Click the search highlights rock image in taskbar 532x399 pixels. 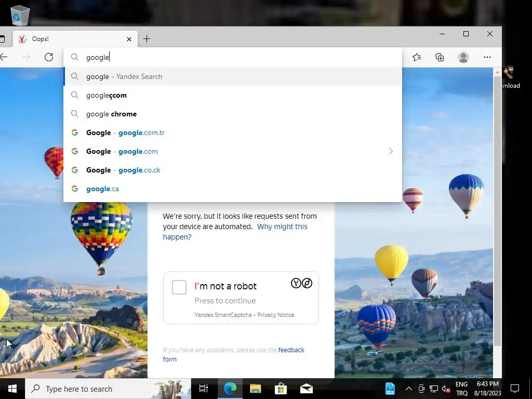(x=171, y=389)
